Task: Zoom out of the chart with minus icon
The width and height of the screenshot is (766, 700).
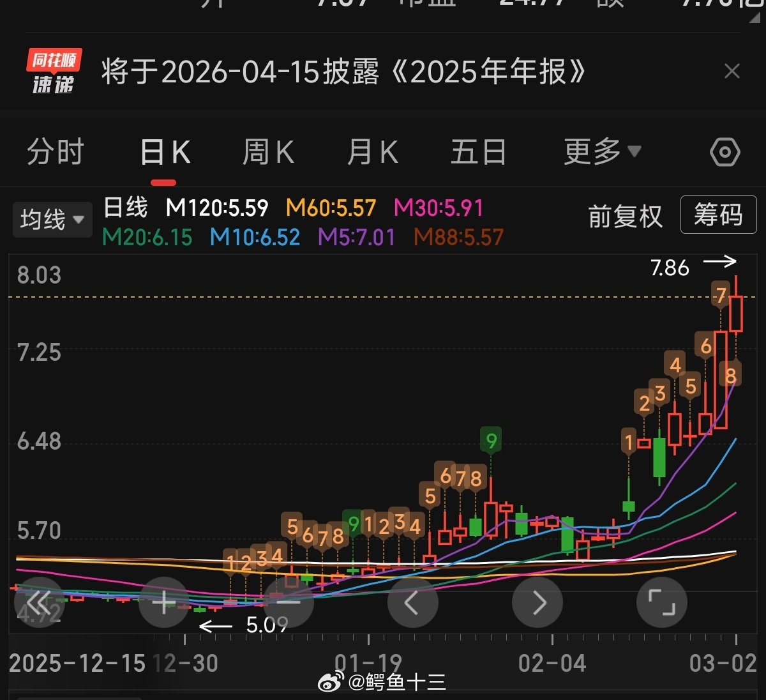Action: click(x=289, y=602)
